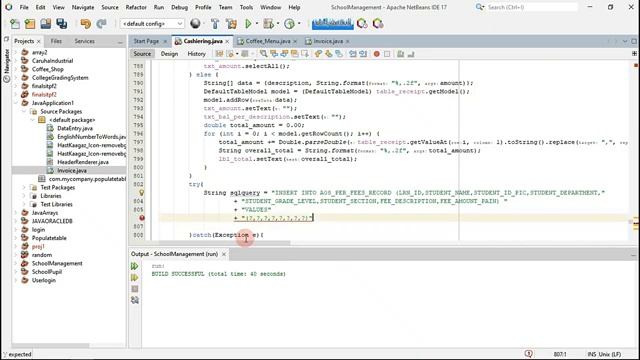Viewport: 640px width, 360px height.
Task: Comment out the current line
Action: (x=401, y=54)
